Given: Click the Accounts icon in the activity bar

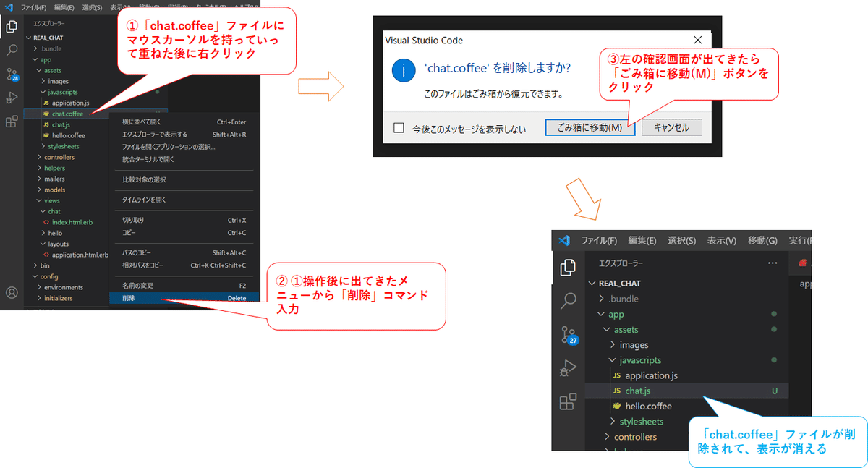Looking at the screenshot, I should click(12, 293).
